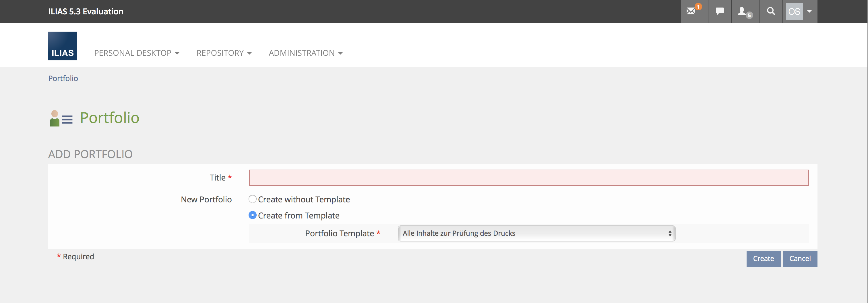This screenshot has width=868, height=303.
Task: Click the ILIAS 5.3 Evaluation header title
Action: tap(86, 11)
